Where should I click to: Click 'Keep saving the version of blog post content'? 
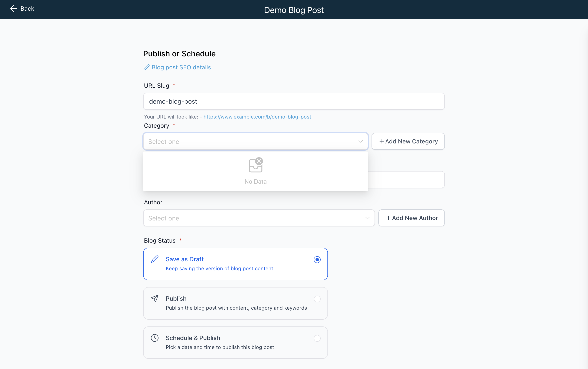(x=219, y=269)
